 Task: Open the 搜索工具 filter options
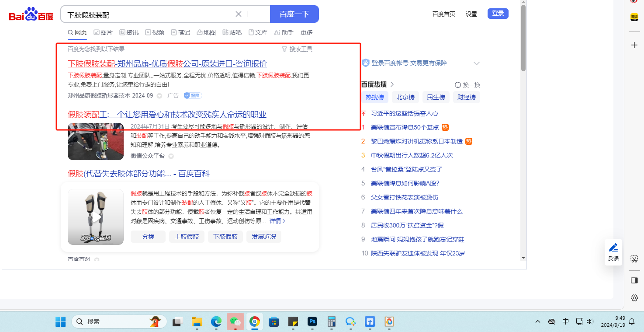[x=297, y=49]
